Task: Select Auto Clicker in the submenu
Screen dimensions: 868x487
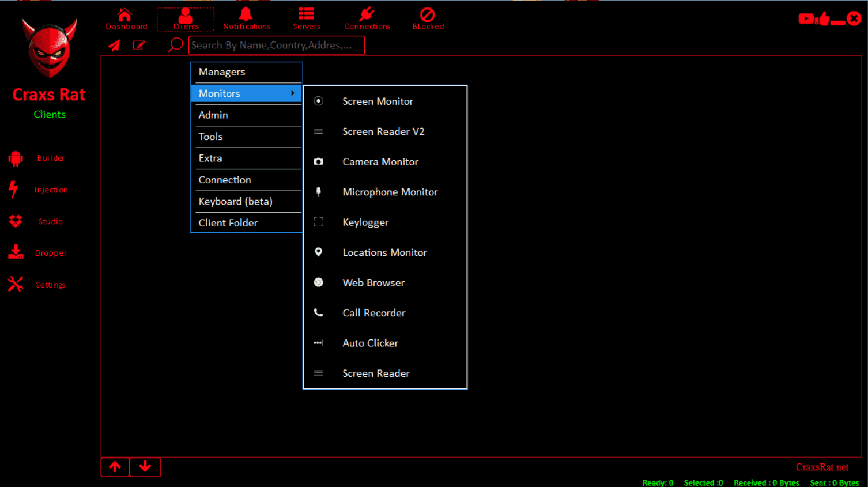Action: 385,343
